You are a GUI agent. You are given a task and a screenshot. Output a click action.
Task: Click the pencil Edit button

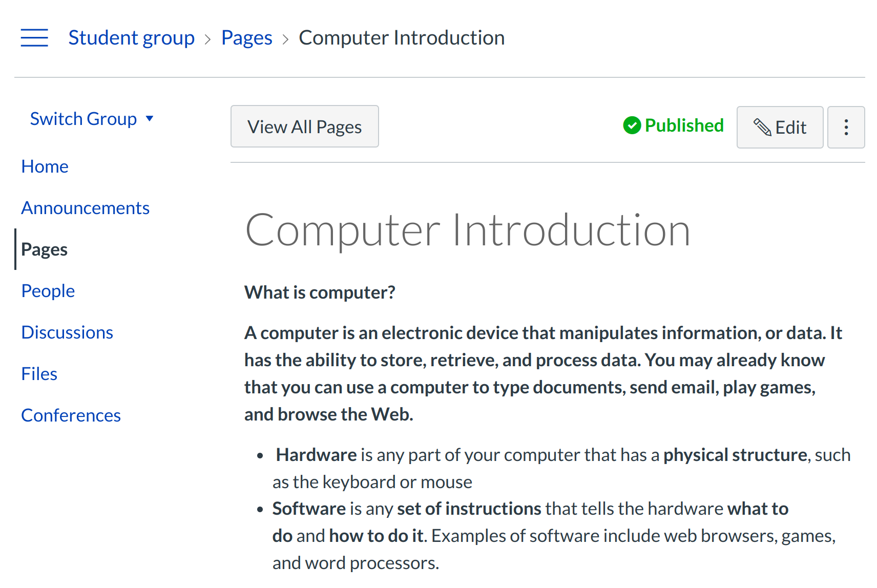tap(779, 128)
